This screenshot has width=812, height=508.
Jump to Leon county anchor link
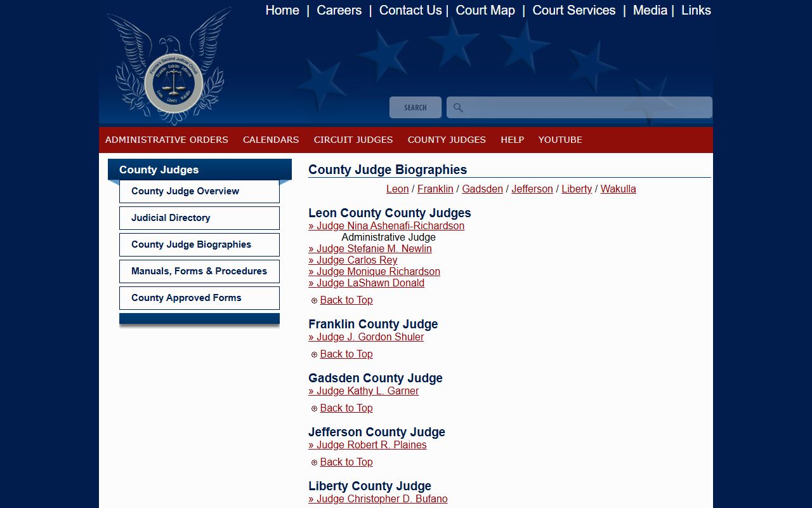click(398, 189)
